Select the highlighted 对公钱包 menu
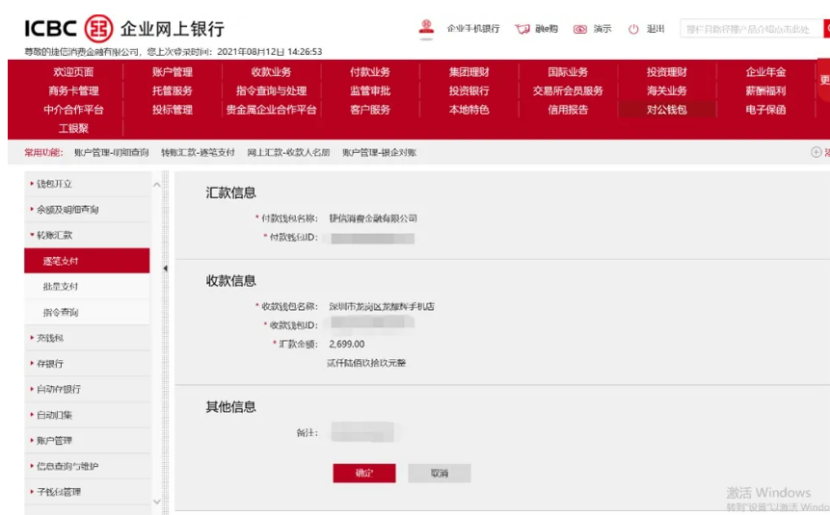 [x=667, y=110]
